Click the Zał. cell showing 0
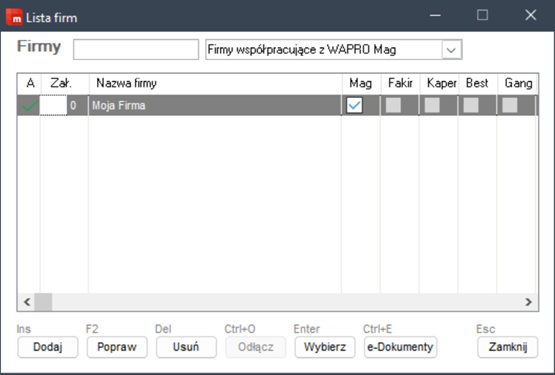 [64, 105]
